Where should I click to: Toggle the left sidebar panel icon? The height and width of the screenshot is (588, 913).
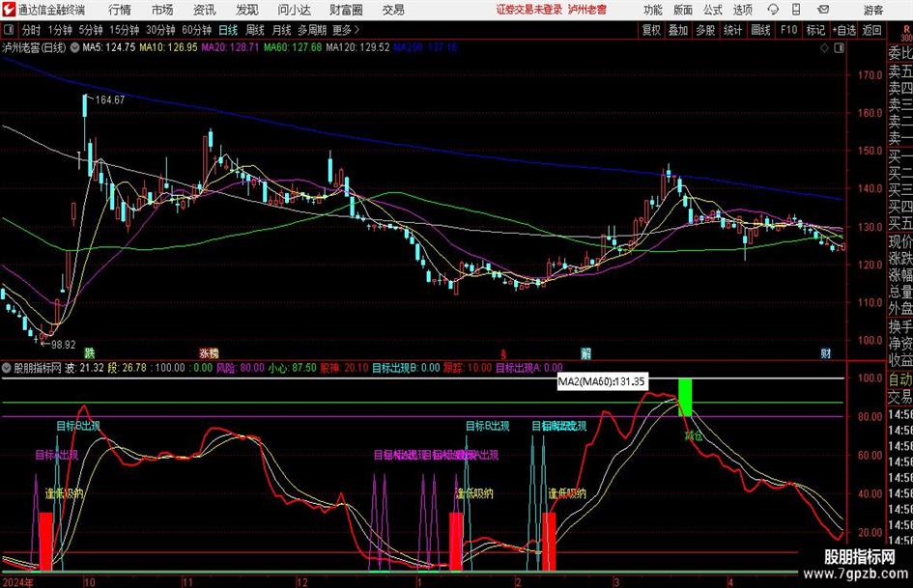(9, 30)
